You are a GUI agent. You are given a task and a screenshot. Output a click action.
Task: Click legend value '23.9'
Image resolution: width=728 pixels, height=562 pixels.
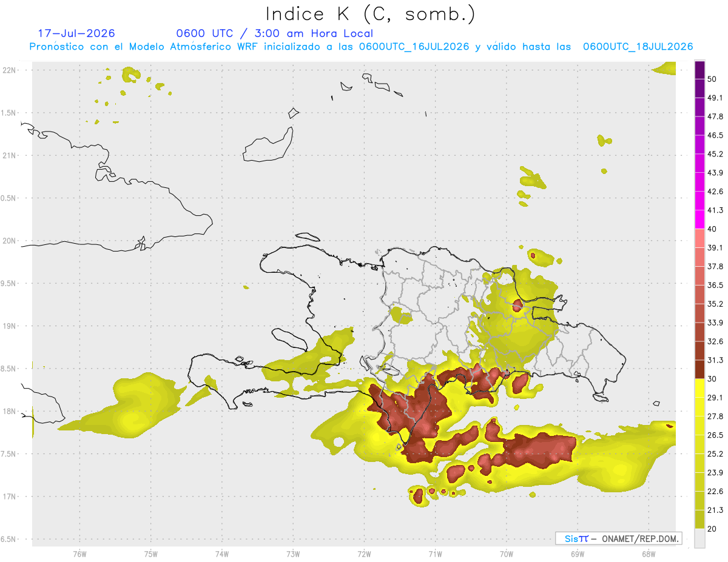click(x=715, y=473)
